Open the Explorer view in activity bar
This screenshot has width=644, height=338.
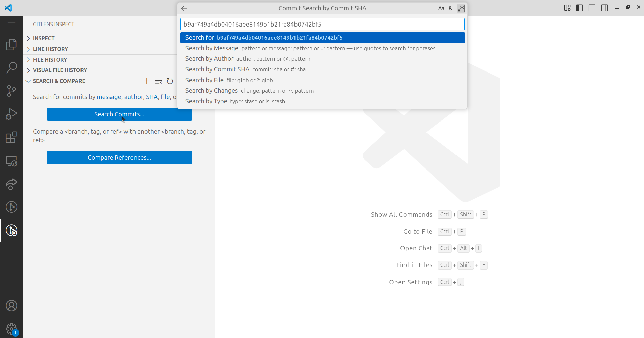point(11,44)
